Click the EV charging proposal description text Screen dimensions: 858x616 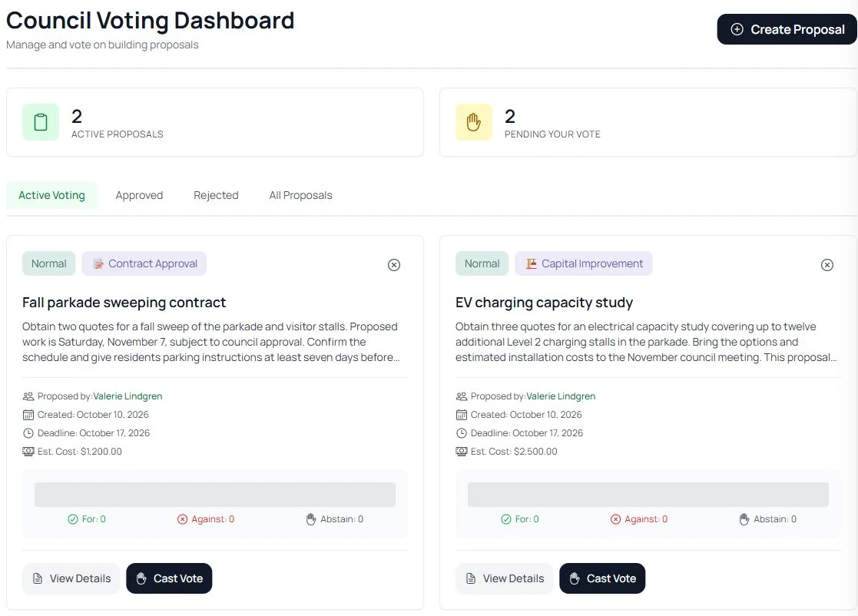(x=646, y=342)
